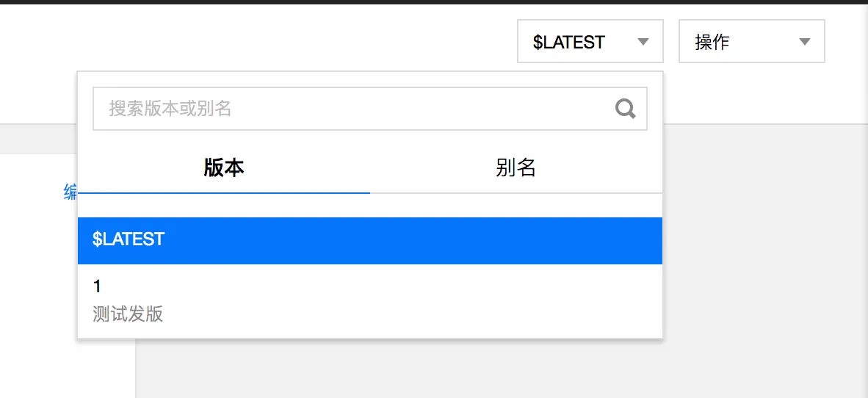This screenshot has width=868, height=398.
Task: Click the 操作 label text
Action: pyautogui.click(x=712, y=42)
